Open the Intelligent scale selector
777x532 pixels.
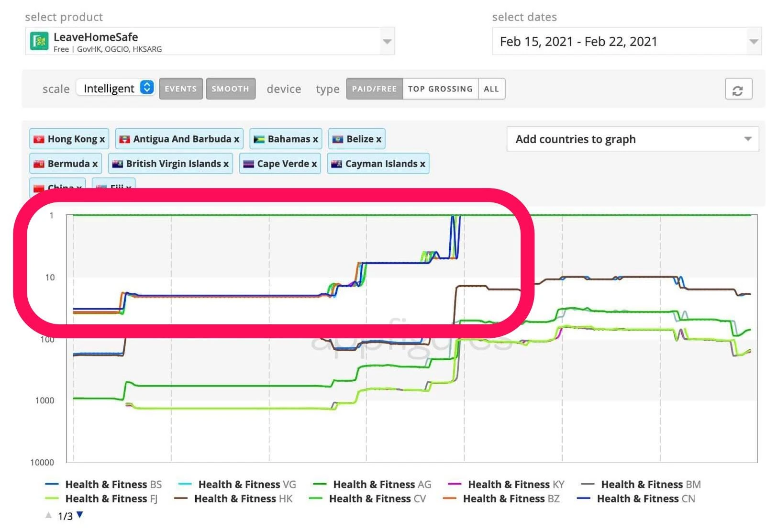(x=115, y=89)
